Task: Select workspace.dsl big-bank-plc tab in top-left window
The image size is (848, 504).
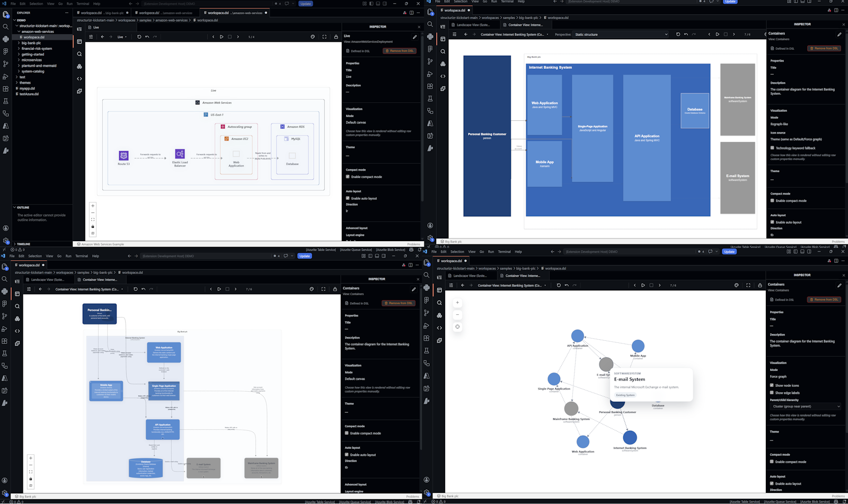Action: tap(102, 13)
